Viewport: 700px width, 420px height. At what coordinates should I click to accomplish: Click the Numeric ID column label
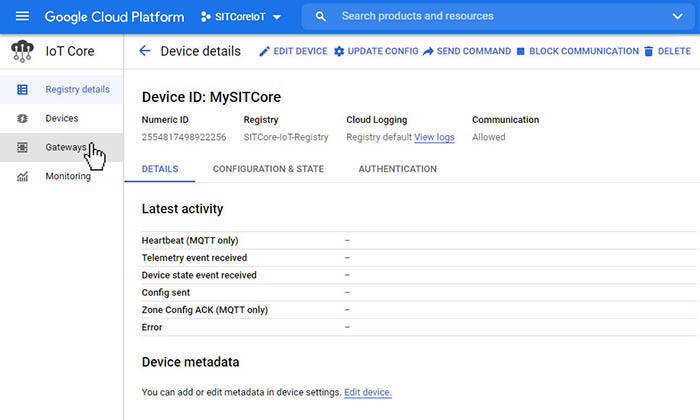[165, 120]
